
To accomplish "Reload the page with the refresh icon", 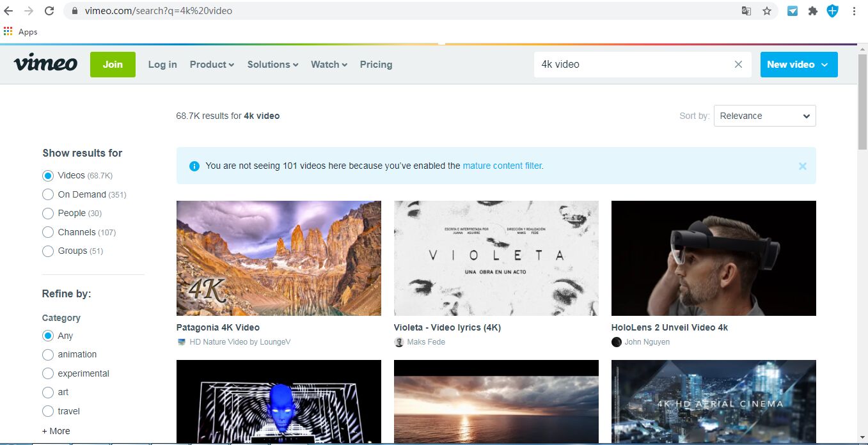I will click(49, 10).
